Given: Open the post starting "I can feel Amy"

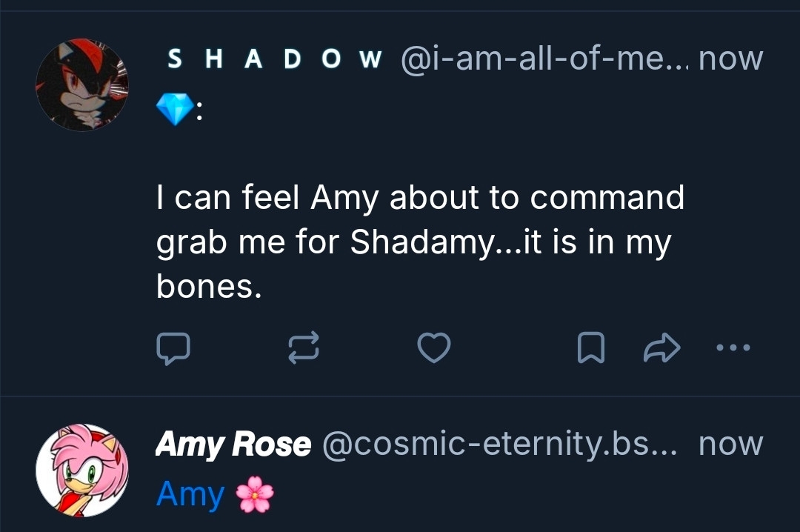Looking at the screenshot, I should click(419, 242).
